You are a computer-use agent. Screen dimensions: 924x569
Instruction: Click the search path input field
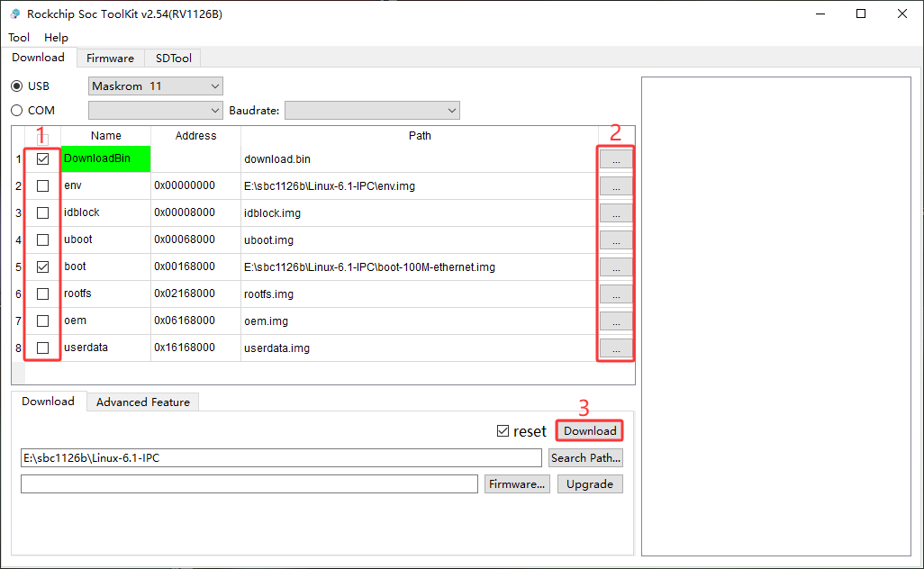coord(281,457)
